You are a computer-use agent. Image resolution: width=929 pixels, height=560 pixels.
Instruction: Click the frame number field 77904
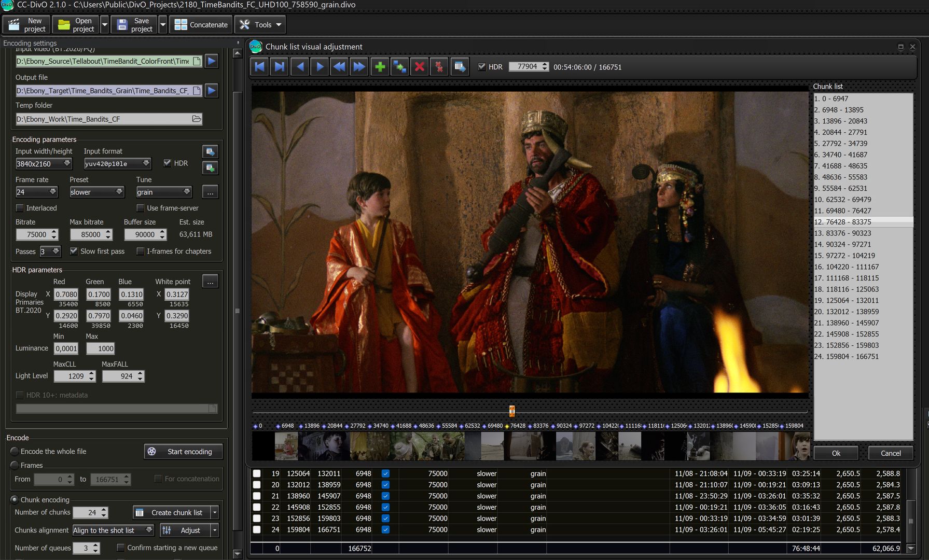pos(525,67)
